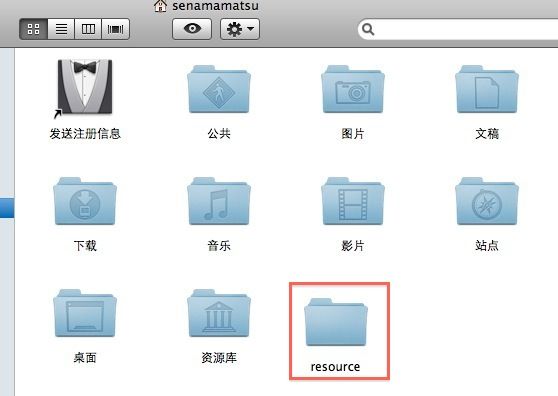This screenshot has height=396, width=558.
Task: Click the 发送注册信息 file name label
Action: [85, 134]
